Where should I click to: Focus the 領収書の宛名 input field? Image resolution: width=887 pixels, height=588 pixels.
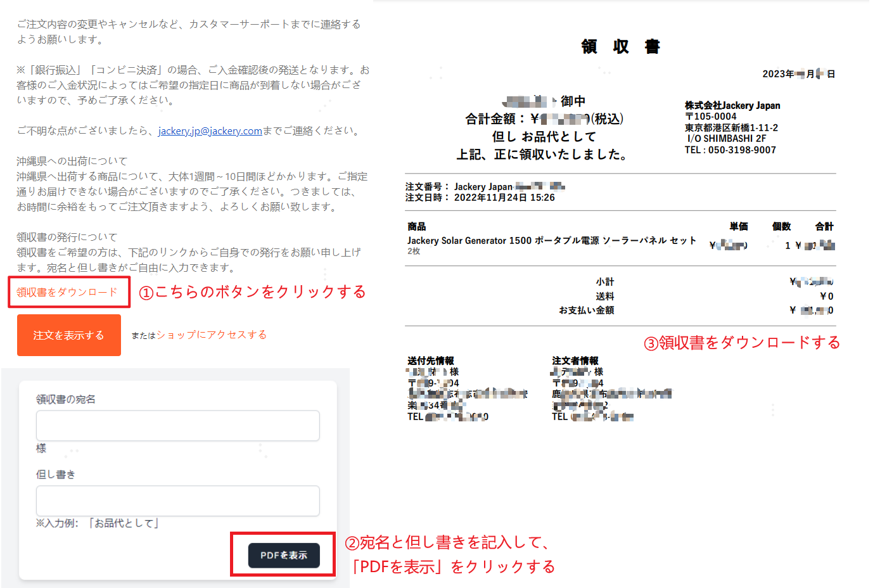pyautogui.click(x=178, y=426)
